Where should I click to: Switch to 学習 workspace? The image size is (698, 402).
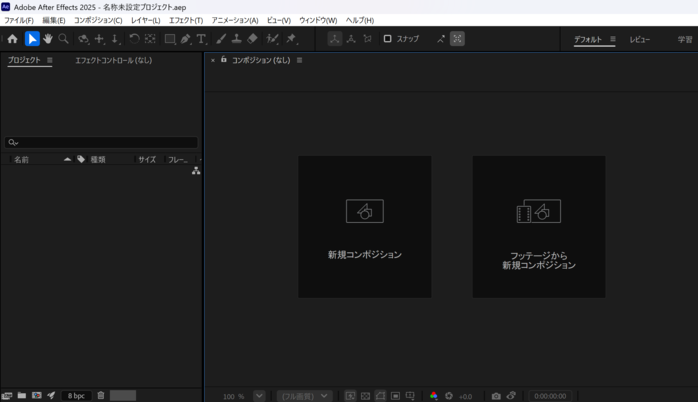(x=685, y=39)
